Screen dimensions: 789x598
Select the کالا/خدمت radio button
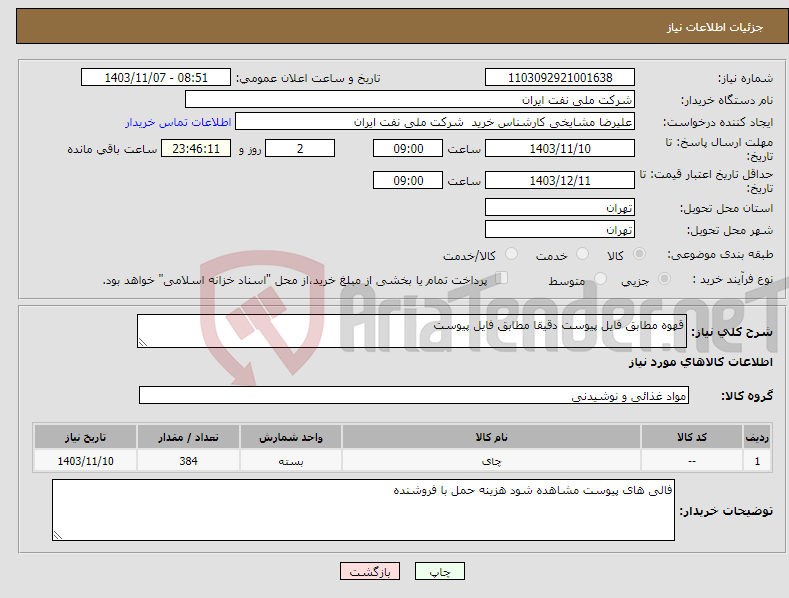511,254
